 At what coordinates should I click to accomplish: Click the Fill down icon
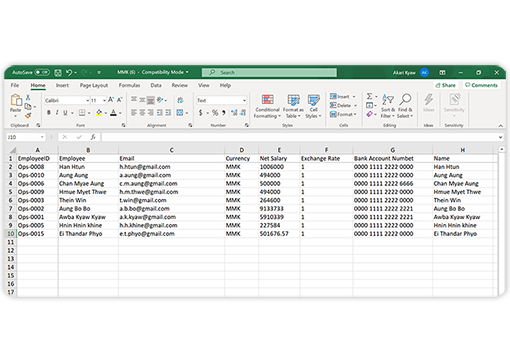[369, 105]
